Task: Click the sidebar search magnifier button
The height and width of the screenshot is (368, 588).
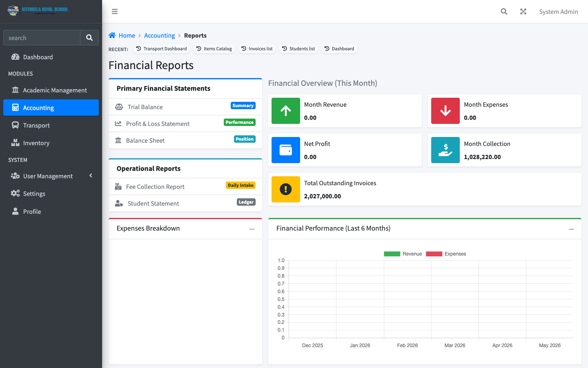Action: 89,38
